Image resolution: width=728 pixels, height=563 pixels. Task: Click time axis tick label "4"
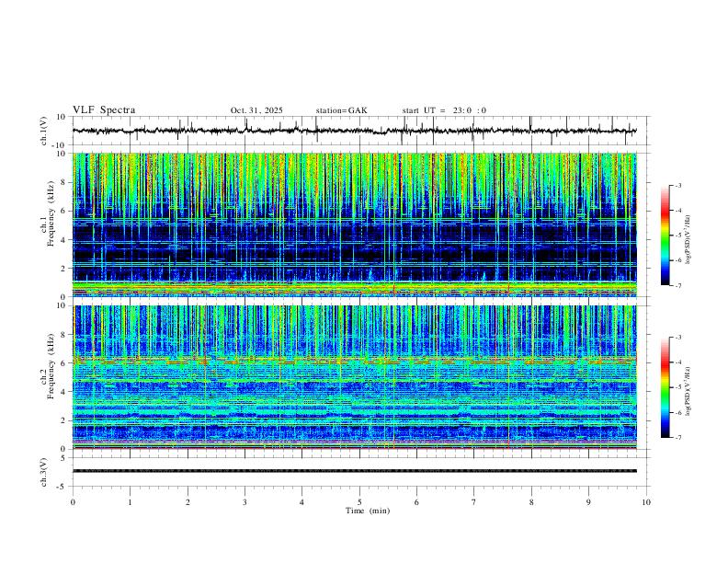pyautogui.click(x=301, y=502)
